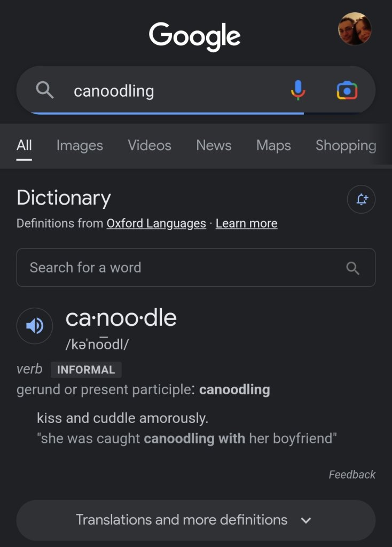Open the News results tab
392x547 pixels.
coord(214,145)
